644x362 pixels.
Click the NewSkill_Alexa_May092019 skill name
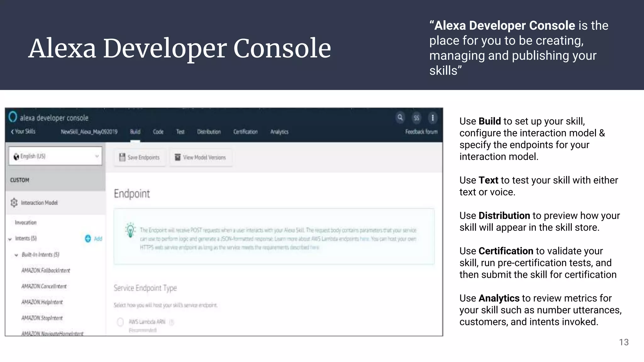point(89,132)
